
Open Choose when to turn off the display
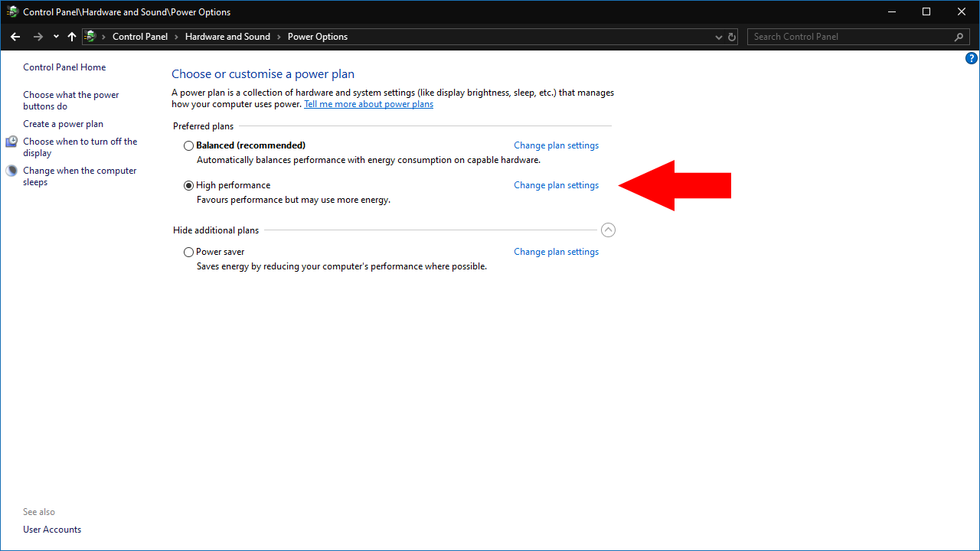point(80,147)
